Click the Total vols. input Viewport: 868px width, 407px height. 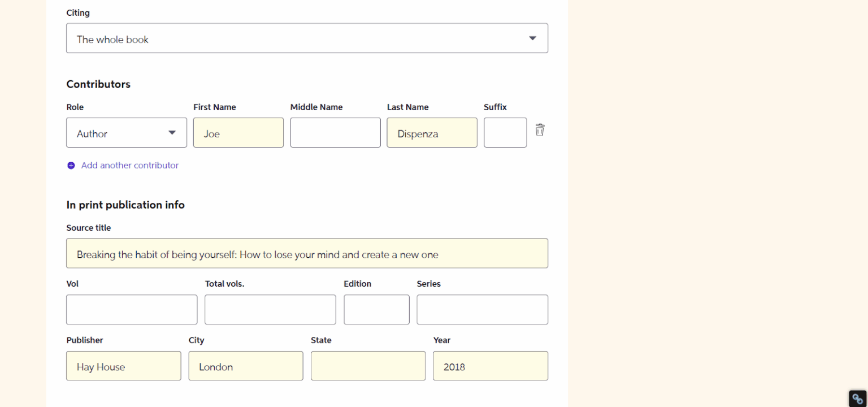270,309
